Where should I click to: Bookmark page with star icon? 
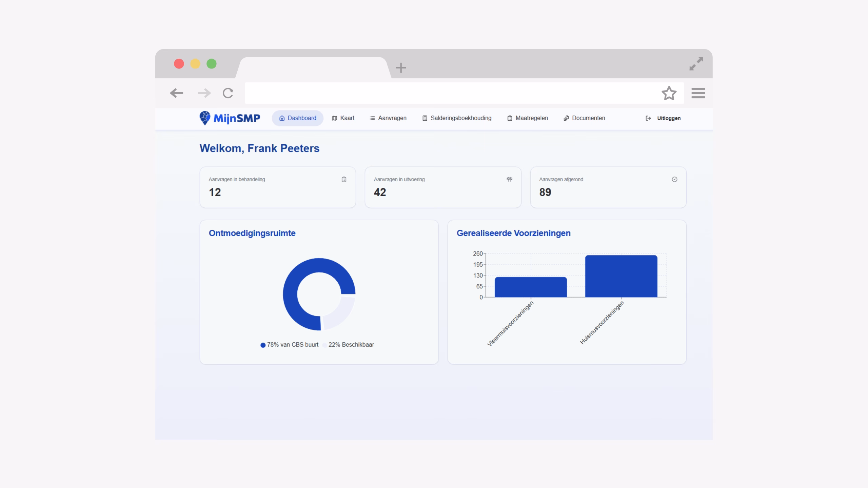pos(669,93)
